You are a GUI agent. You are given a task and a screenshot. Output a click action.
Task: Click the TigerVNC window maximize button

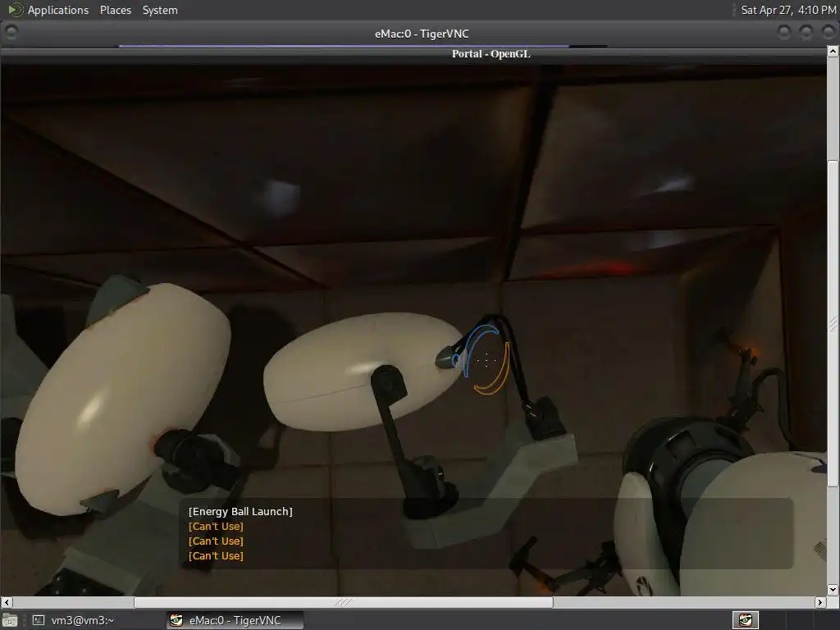click(806, 33)
